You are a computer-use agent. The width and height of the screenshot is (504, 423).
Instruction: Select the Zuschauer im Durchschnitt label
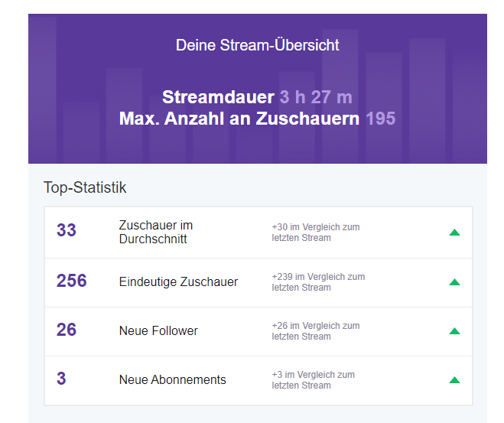156,233
